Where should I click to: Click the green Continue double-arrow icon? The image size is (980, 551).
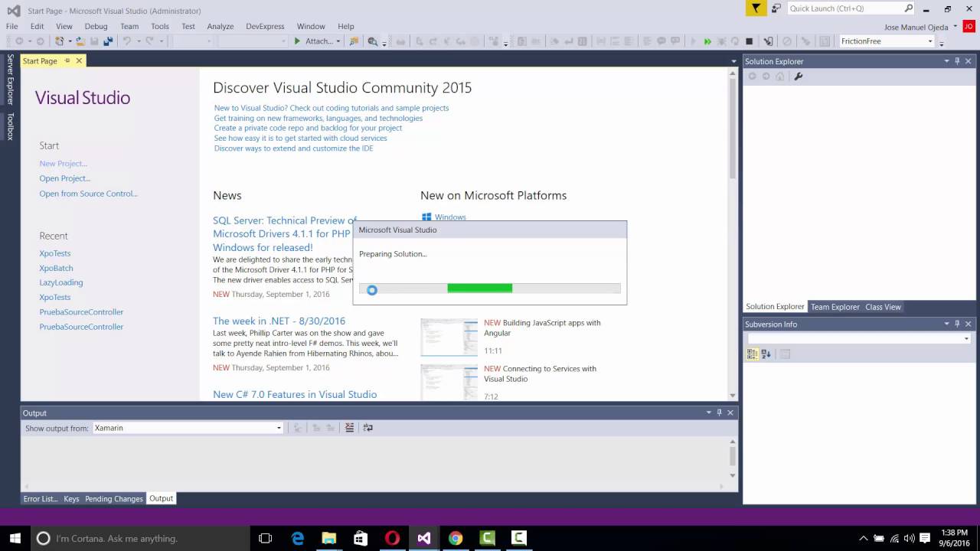tap(707, 41)
